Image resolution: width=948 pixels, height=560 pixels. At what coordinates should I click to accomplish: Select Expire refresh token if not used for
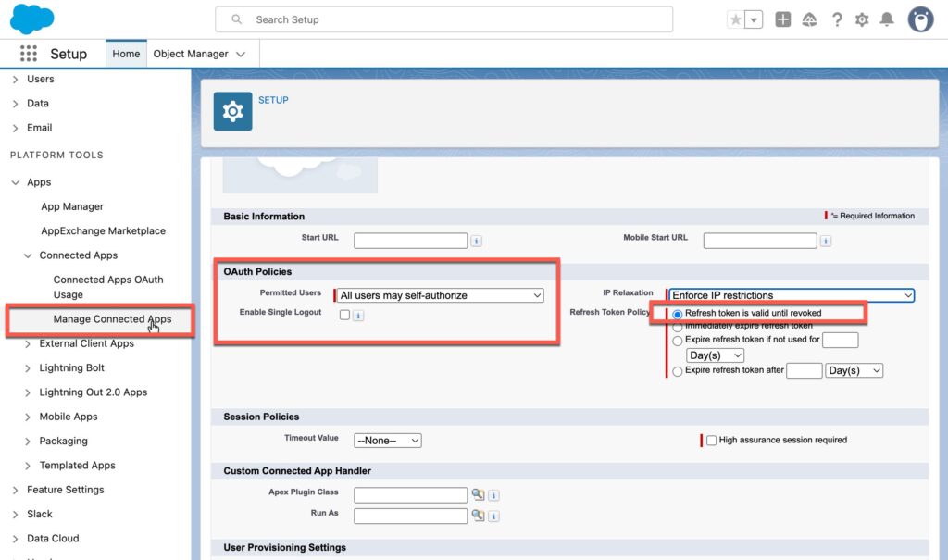677,341
